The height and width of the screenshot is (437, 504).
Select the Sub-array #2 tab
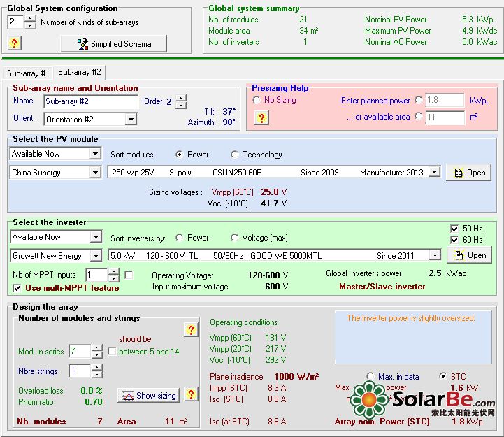pos(80,72)
